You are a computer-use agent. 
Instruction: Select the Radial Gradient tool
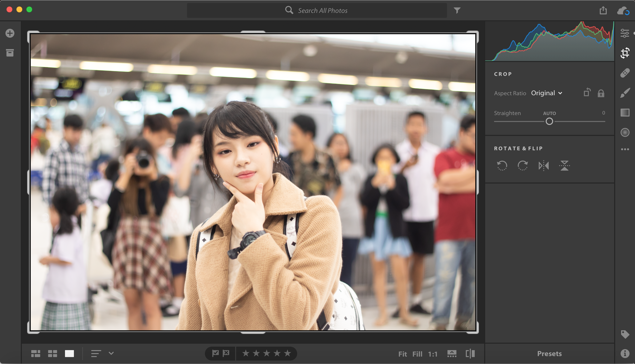click(625, 132)
